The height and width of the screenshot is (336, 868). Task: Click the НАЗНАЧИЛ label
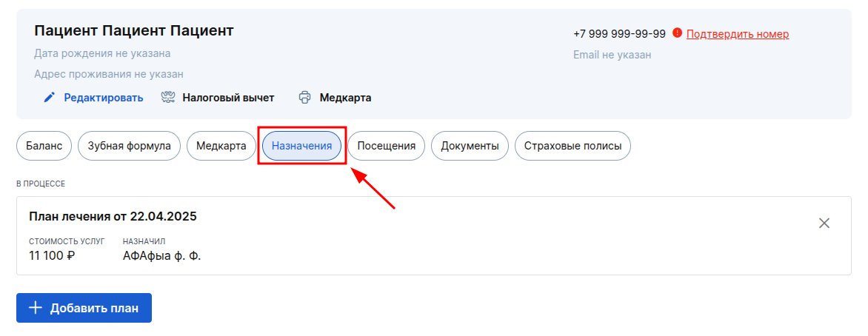click(144, 241)
